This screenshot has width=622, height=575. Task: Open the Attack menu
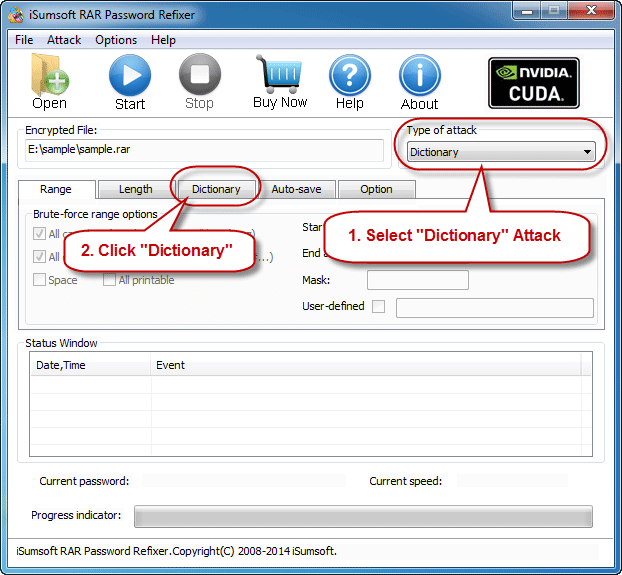[64, 40]
